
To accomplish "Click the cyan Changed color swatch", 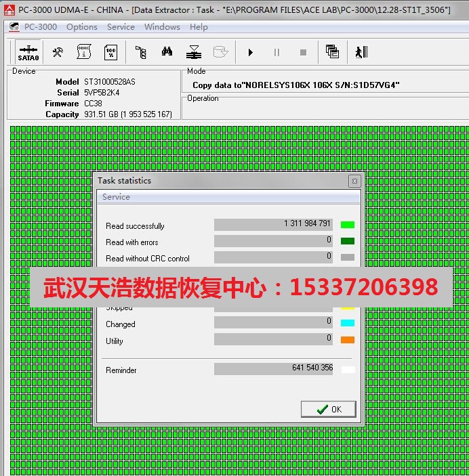I will 347,323.
